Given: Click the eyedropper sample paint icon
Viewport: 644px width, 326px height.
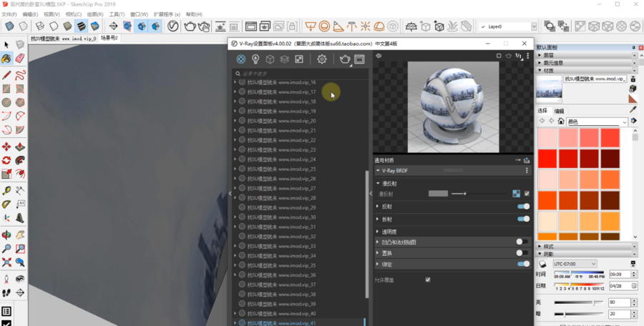Looking at the screenshot, I should pos(633,109).
